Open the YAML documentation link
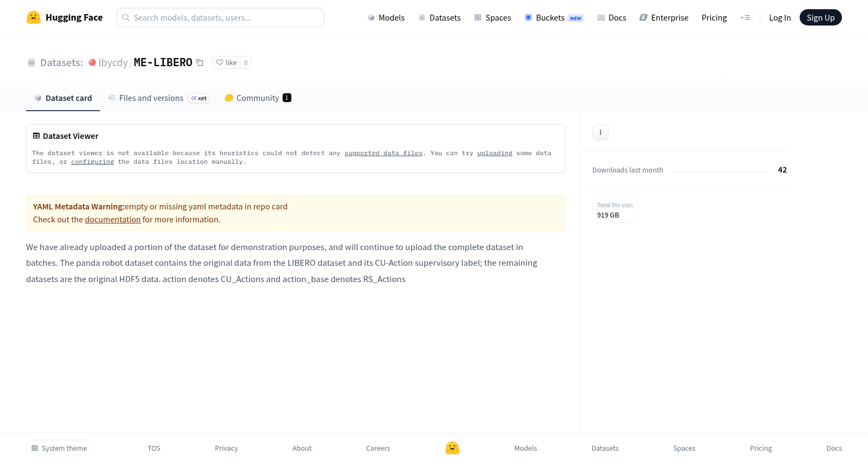Viewport: 868px width, 467px height. (113, 220)
